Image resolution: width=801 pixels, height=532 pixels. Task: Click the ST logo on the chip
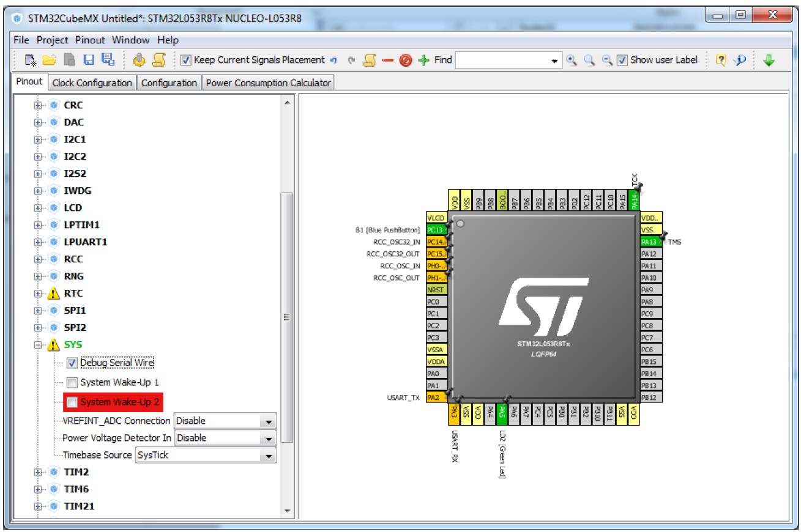[544, 308]
